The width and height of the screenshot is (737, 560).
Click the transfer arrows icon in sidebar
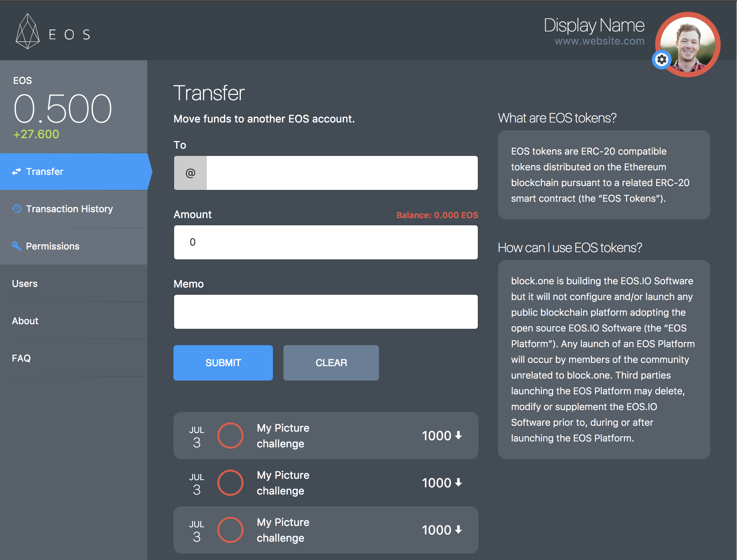[17, 172]
